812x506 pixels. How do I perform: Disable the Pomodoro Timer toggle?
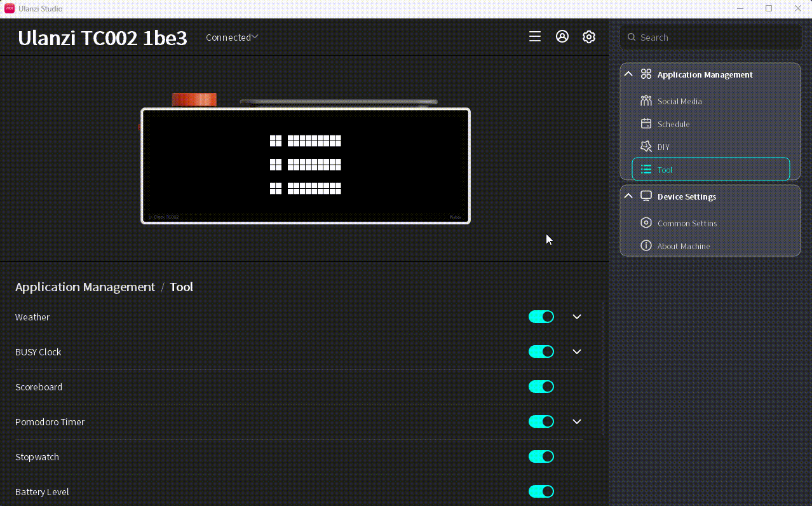click(x=541, y=421)
